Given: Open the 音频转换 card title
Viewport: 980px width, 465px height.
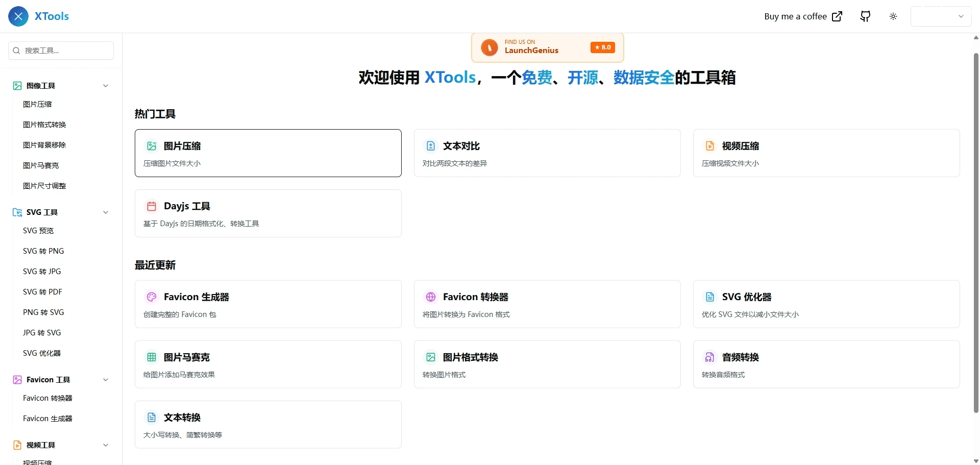Looking at the screenshot, I should (x=741, y=357).
